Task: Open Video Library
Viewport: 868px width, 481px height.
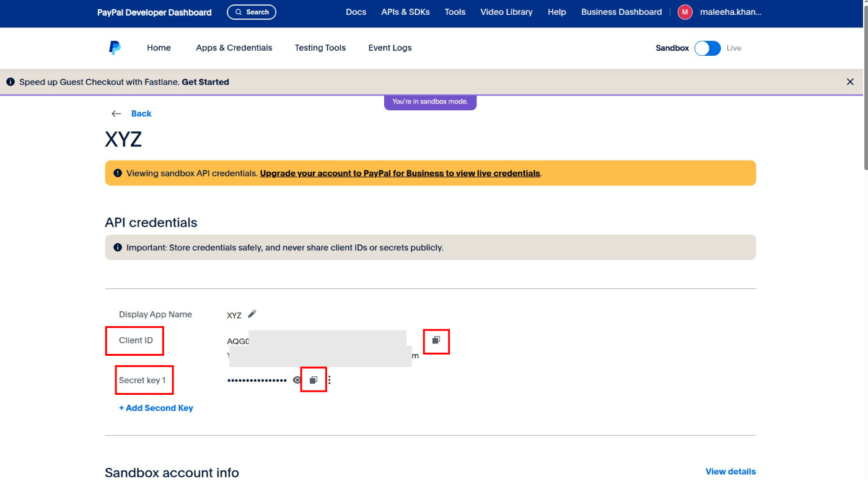Action: click(506, 12)
